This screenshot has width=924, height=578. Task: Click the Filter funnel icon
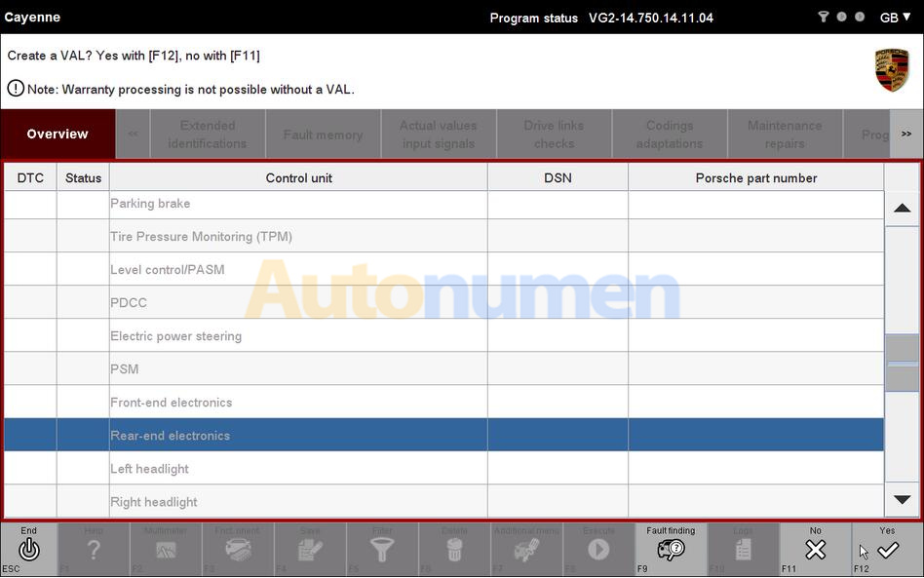[382, 550]
